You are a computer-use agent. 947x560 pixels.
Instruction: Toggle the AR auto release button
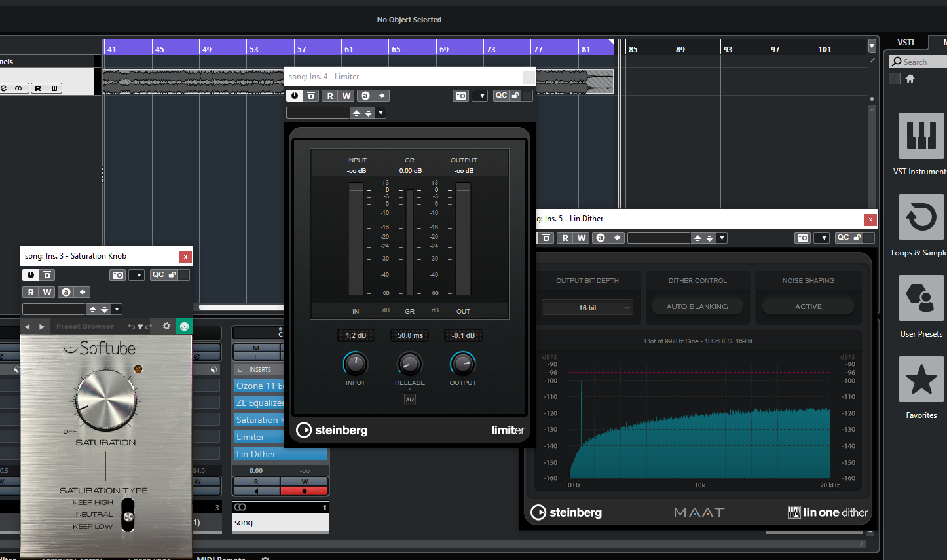(410, 399)
